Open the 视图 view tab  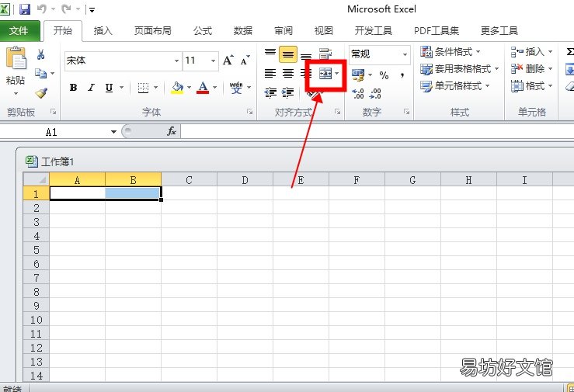324,31
